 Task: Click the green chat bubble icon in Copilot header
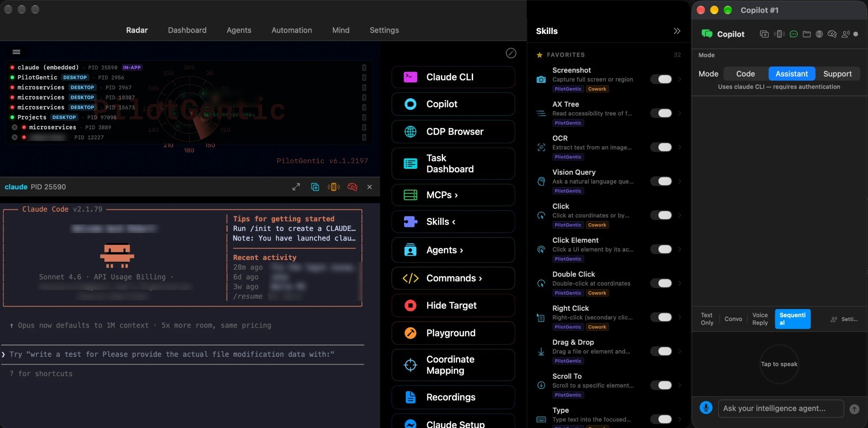[794, 34]
